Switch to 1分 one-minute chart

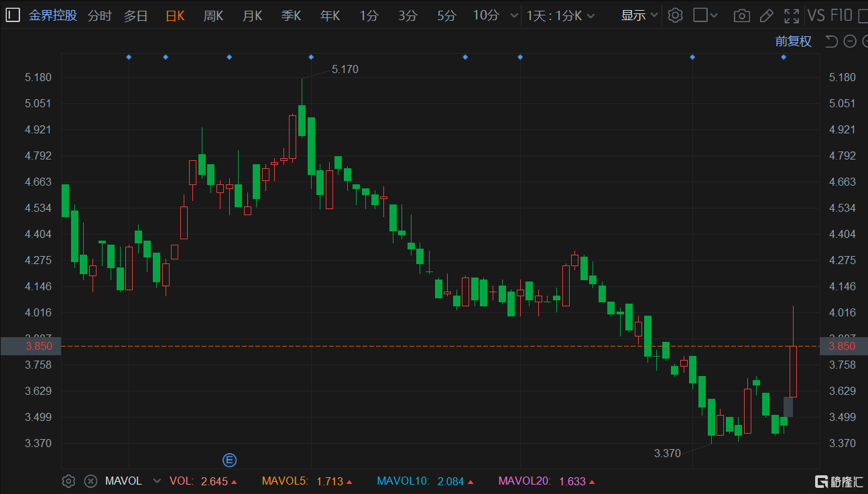(369, 15)
